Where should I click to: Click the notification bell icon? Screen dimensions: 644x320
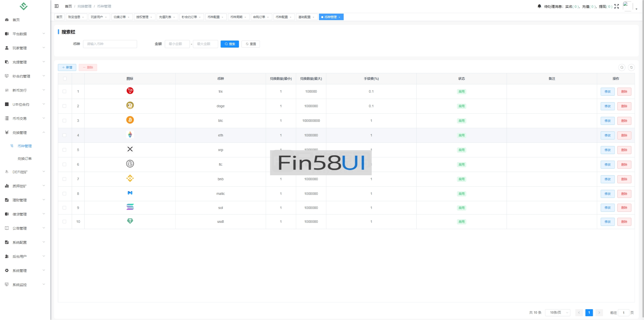pyautogui.click(x=539, y=6)
